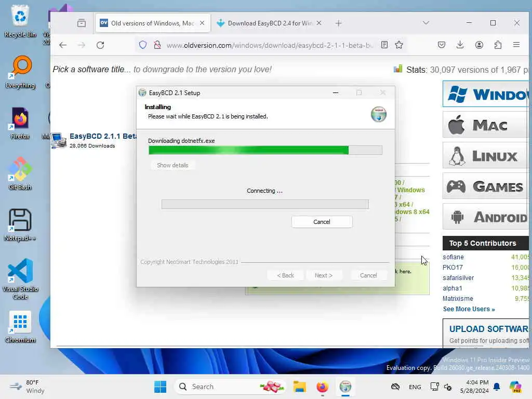Viewport: 532px width, 399px height.
Task: Open the Android category banner
Action: click(x=486, y=217)
